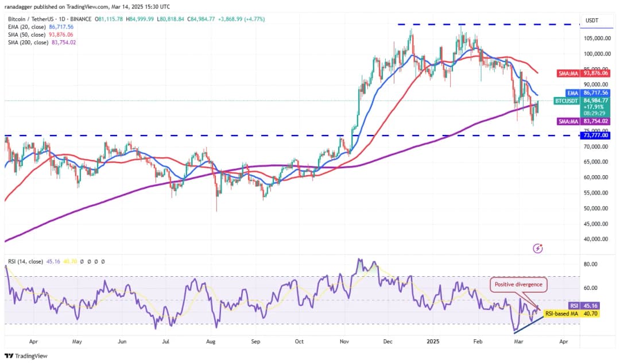Image resolution: width=620 pixels, height=364 pixels.
Task: Click the ranadagger published on TradingView.com header
Action: (88, 7)
